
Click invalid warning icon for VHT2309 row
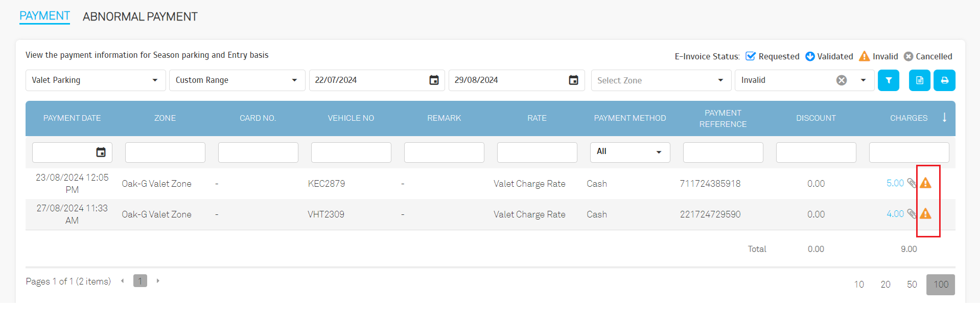[925, 214]
